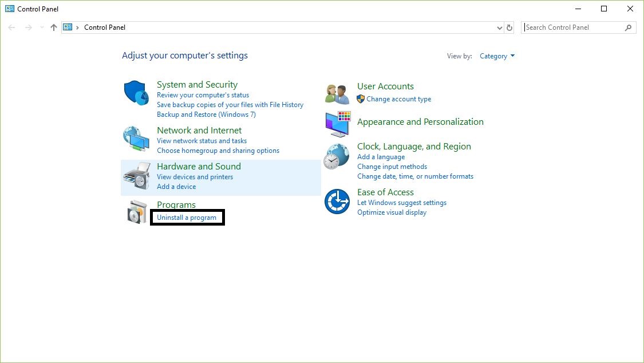Click View network status and tasks
Viewport: 644px width, 363px height.
click(202, 141)
